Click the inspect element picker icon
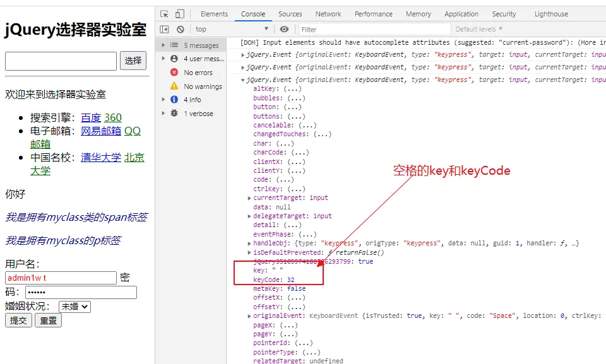Image resolution: width=606 pixels, height=364 pixels. coord(165,14)
